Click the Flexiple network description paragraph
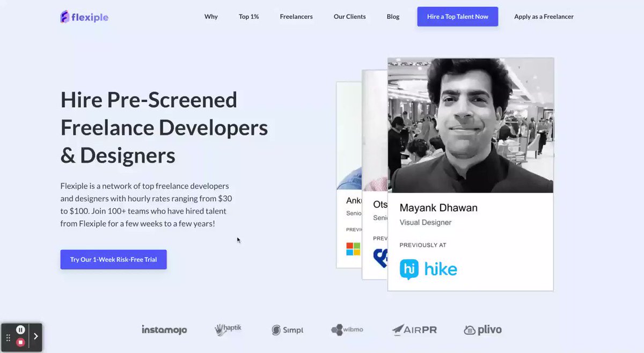Viewport: 644px width, 353px height. 146,204
